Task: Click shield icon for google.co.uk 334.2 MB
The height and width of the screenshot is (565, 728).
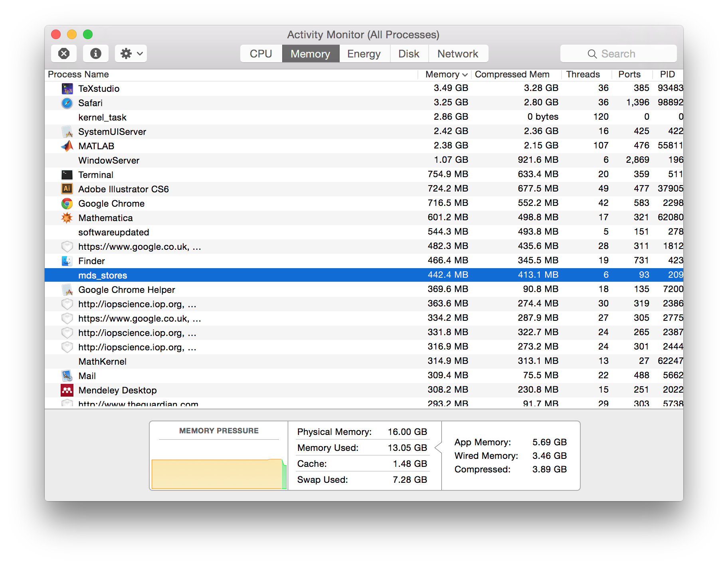Action: (67, 318)
